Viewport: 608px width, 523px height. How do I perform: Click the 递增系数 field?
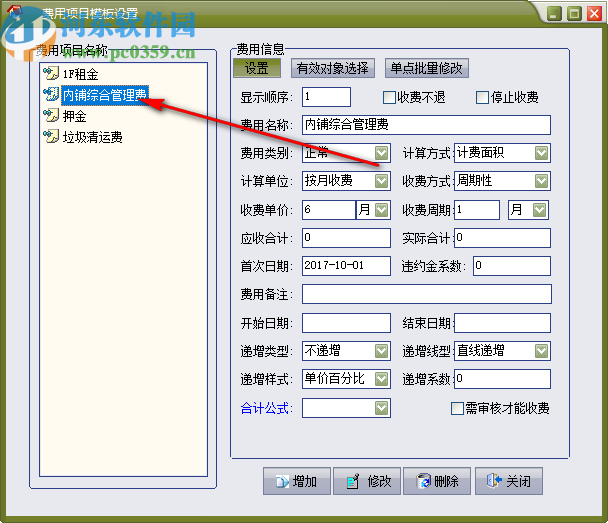tap(503, 379)
